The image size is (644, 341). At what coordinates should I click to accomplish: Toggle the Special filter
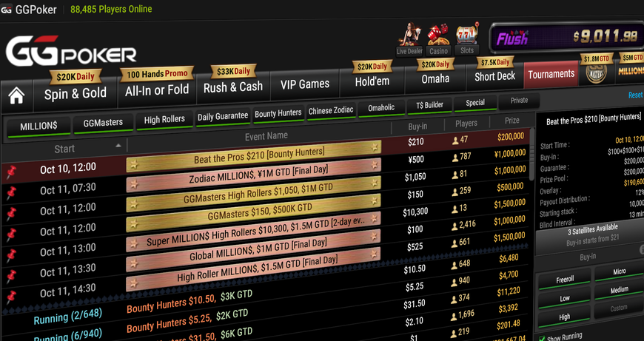[475, 103]
